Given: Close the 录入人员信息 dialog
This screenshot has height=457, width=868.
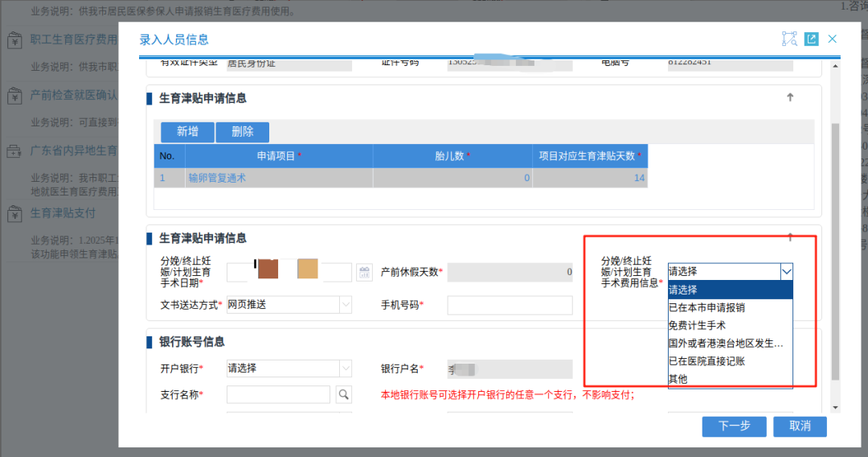Looking at the screenshot, I should point(833,39).
